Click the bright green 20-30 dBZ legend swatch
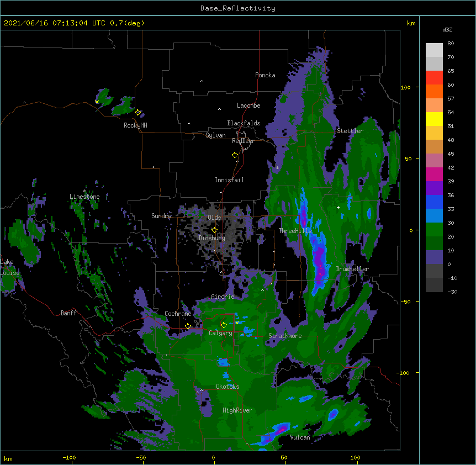The height and width of the screenshot is (465, 476). 434,230
